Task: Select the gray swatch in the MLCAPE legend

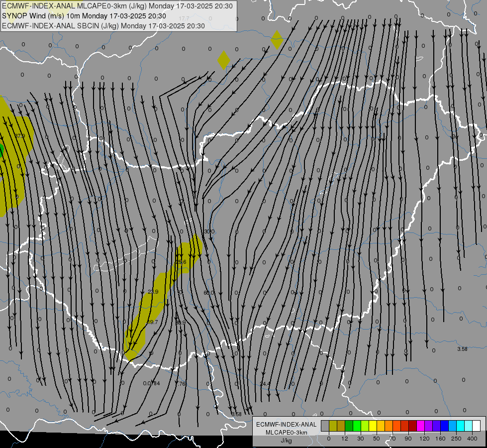Action: 325,426
